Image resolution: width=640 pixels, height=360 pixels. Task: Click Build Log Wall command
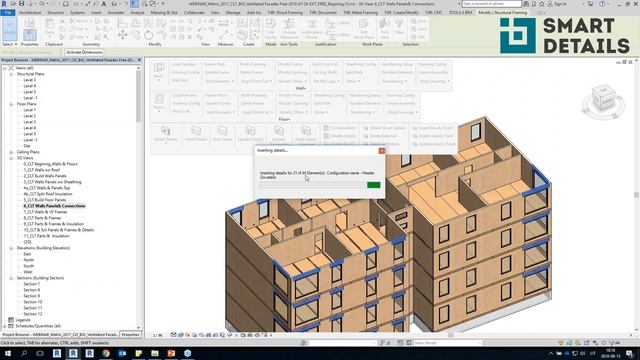coord(325,64)
